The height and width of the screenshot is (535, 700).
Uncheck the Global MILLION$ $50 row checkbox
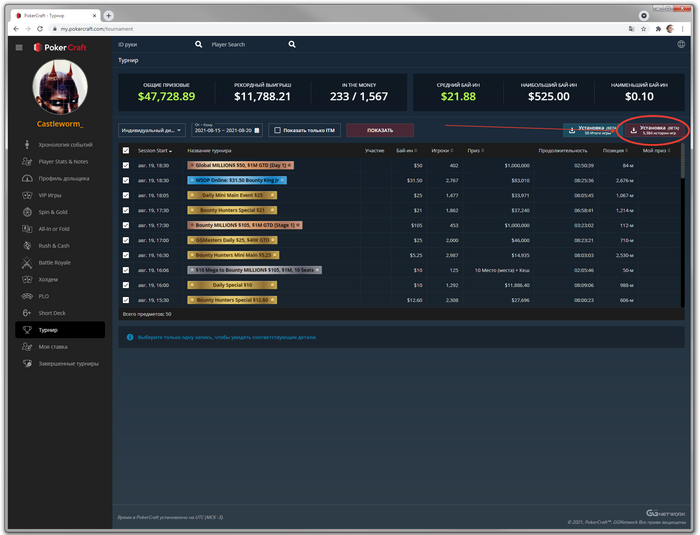(x=126, y=165)
